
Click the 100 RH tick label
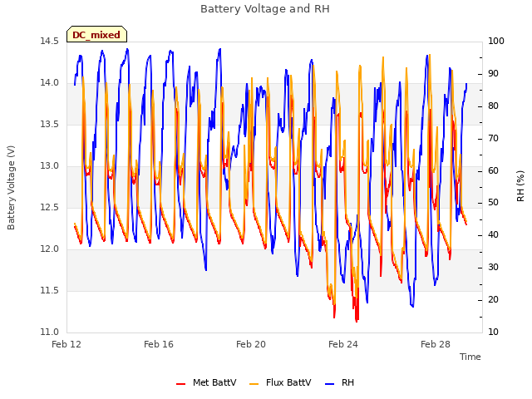[x=496, y=41]
